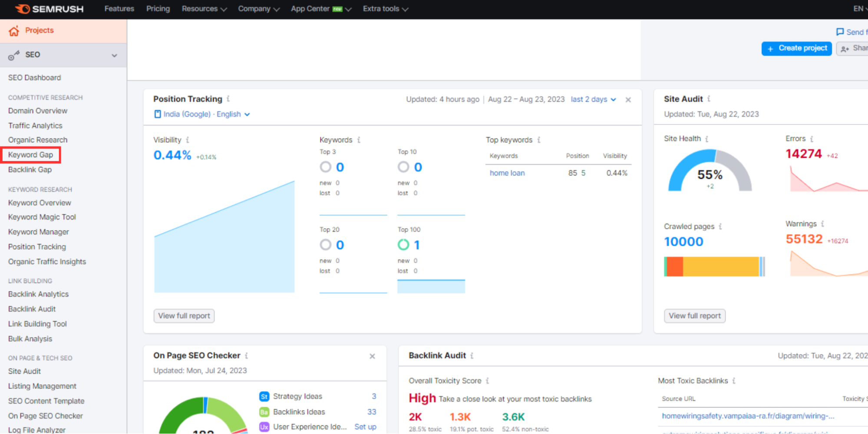Open the Send feedback chat icon
Image resolution: width=868 pixels, height=434 pixels.
(839, 32)
